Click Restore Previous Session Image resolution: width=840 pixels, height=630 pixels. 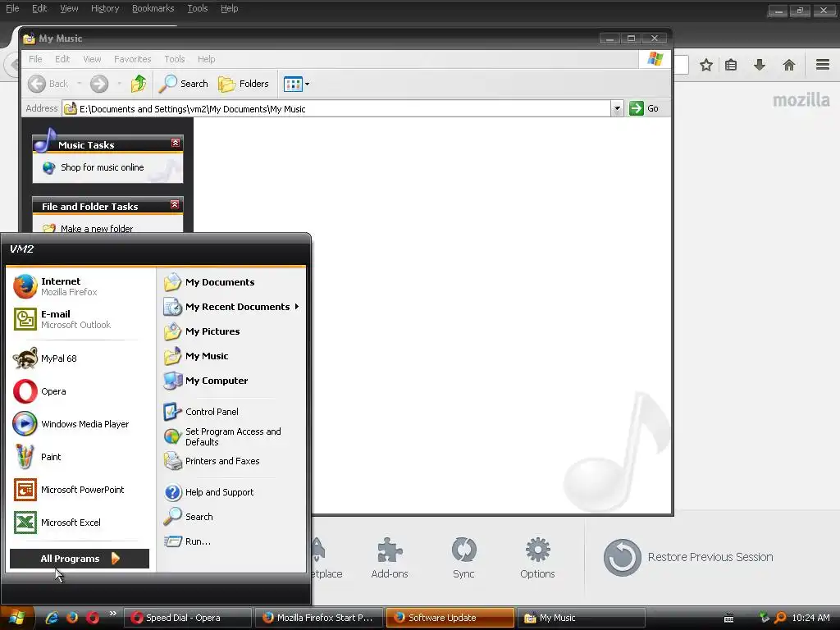[688, 557]
